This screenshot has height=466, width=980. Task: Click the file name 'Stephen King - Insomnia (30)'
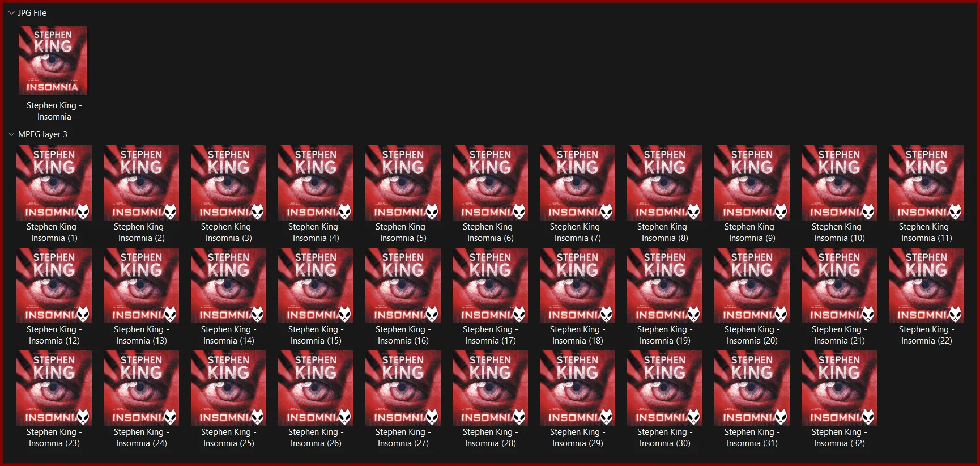[x=665, y=438]
